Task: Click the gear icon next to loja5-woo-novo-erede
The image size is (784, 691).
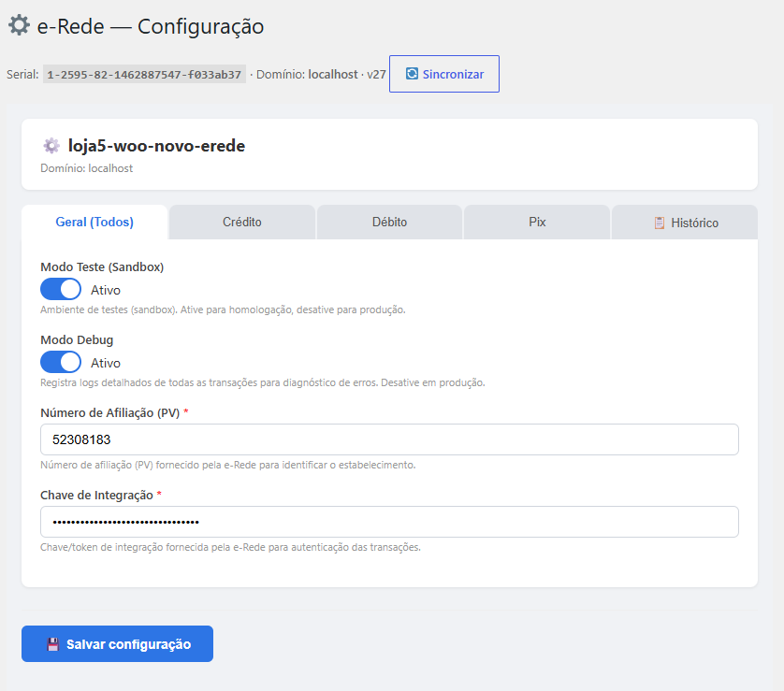Action: (x=51, y=146)
